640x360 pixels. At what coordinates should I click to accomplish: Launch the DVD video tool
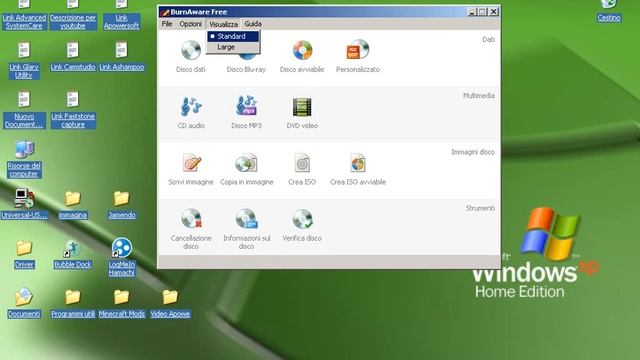[x=302, y=113]
